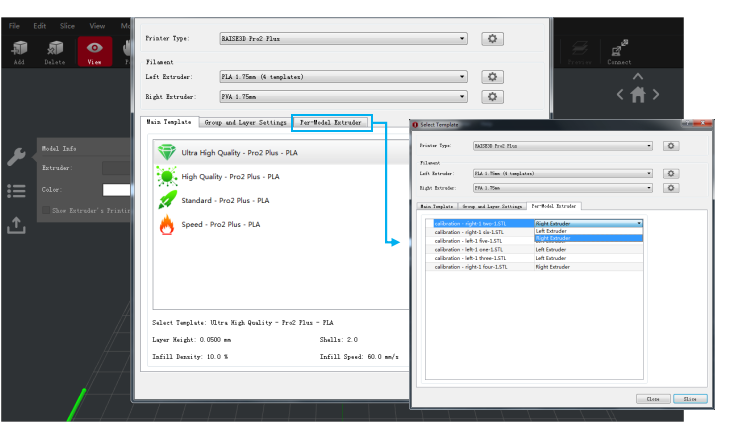
Task: Open Printer Type dropdown in front Select Template window
Action: pyautogui.click(x=563, y=146)
